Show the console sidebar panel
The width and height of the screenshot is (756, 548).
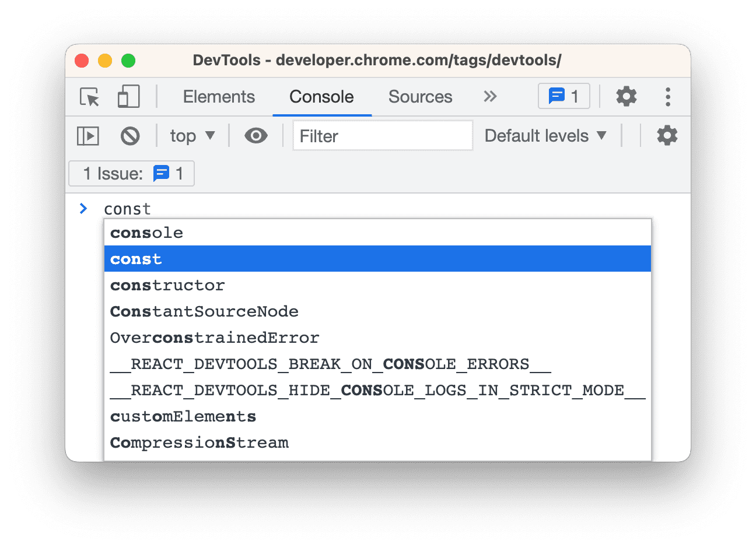click(87, 135)
